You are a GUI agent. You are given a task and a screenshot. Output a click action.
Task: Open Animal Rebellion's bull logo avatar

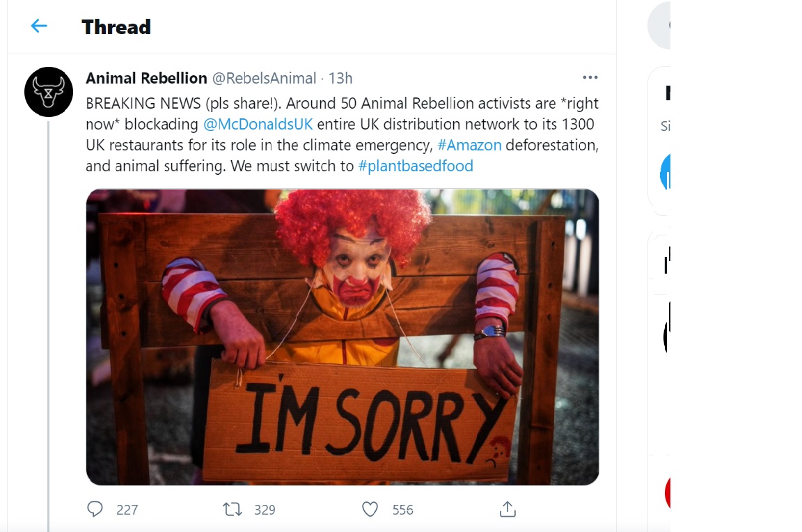pos(49,92)
